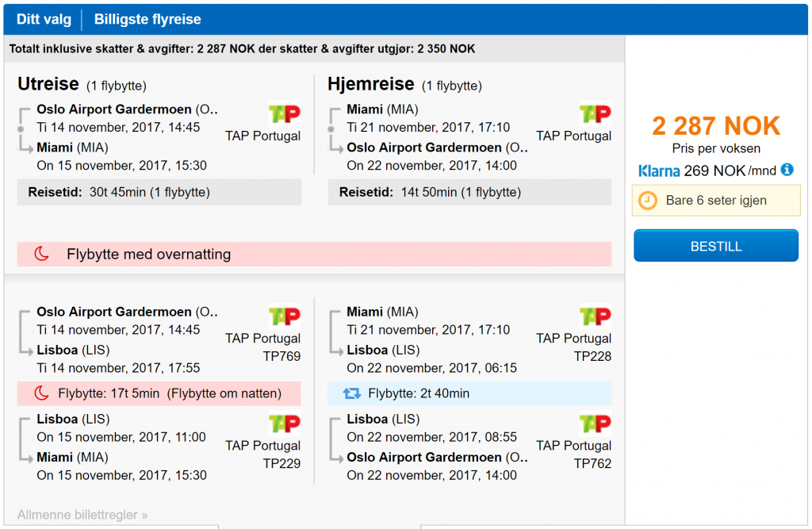This screenshot has height=529, width=812.
Task: Click TAP logo next to flight TP228
Action: coord(595,316)
